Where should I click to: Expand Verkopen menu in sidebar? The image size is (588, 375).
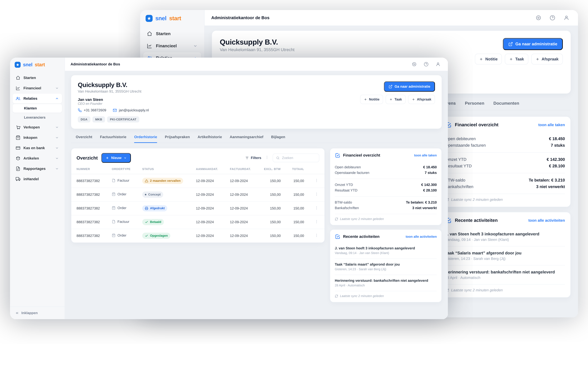click(37, 127)
